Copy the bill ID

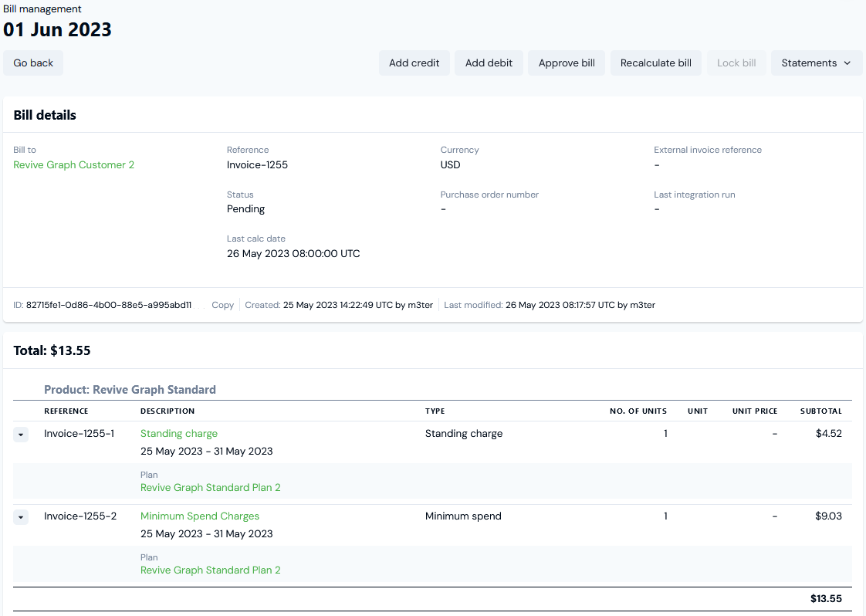tap(222, 305)
